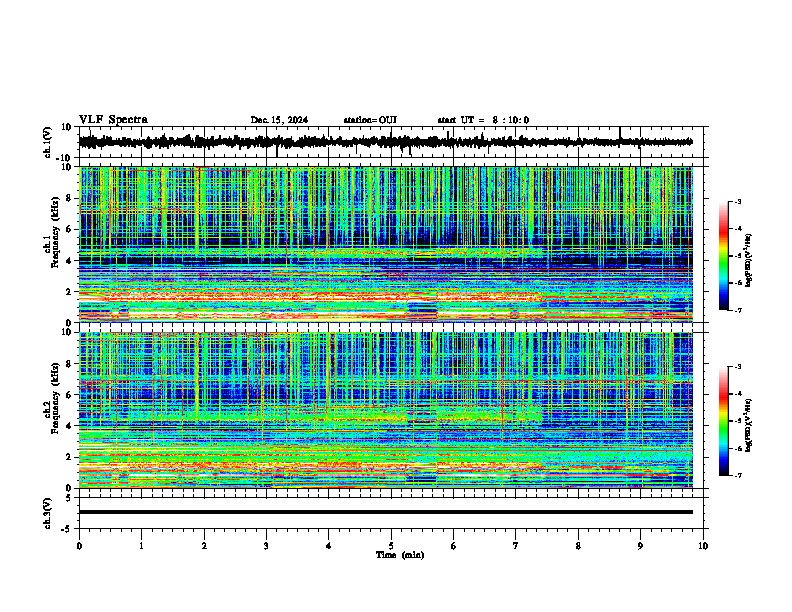
Task: Click the "start UT = 8 : 10: 0" text
Action: [x=483, y=120]
